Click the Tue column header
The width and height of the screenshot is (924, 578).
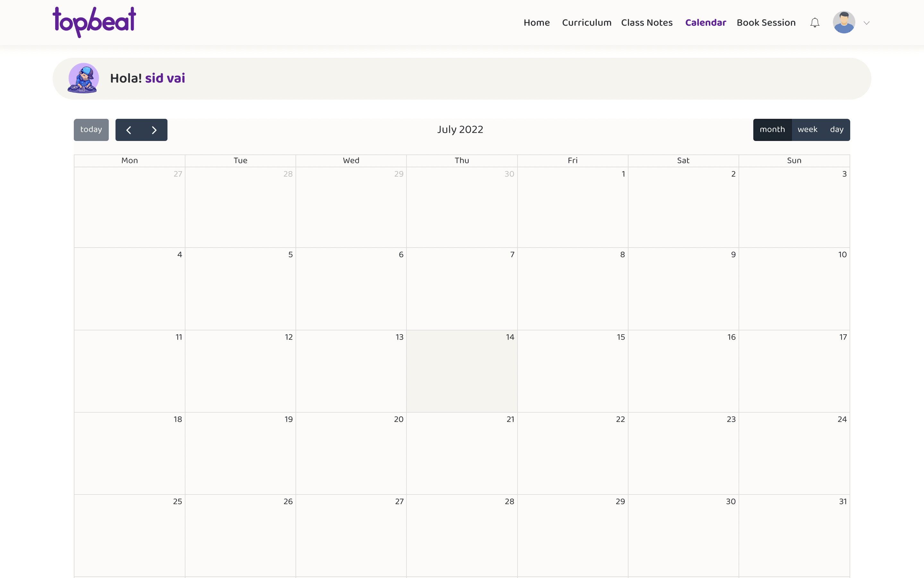[241, 161]
